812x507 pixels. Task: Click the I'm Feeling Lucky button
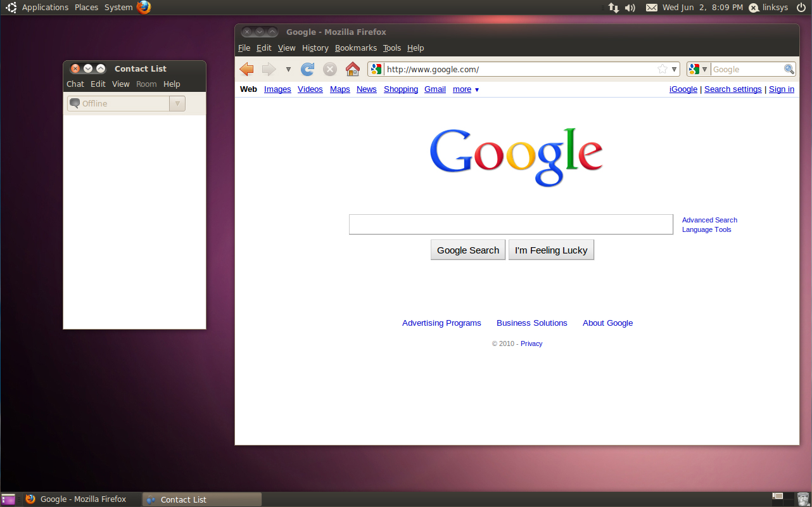coord(551,250)
